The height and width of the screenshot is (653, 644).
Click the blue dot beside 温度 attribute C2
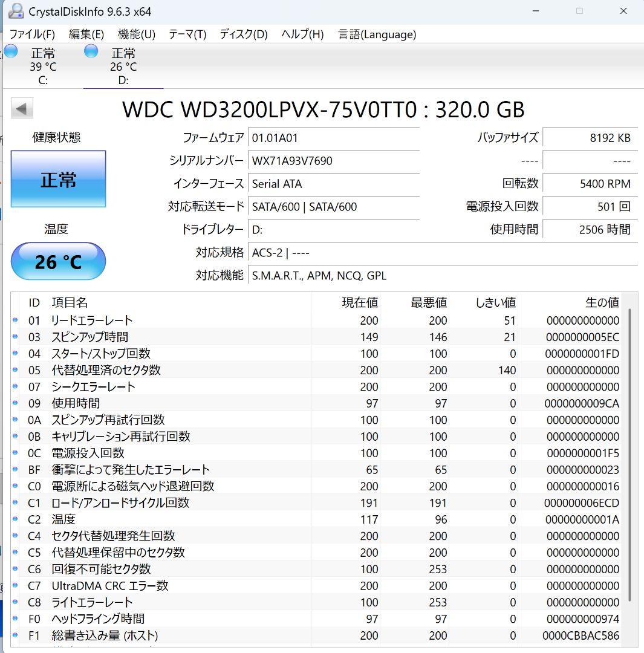point(14,519)
